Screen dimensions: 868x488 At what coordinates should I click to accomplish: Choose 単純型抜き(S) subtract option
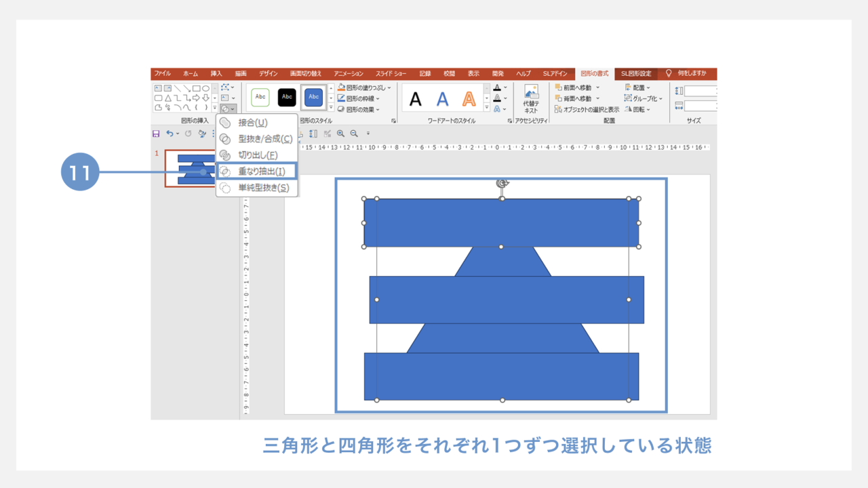click(x=257, y=188)
